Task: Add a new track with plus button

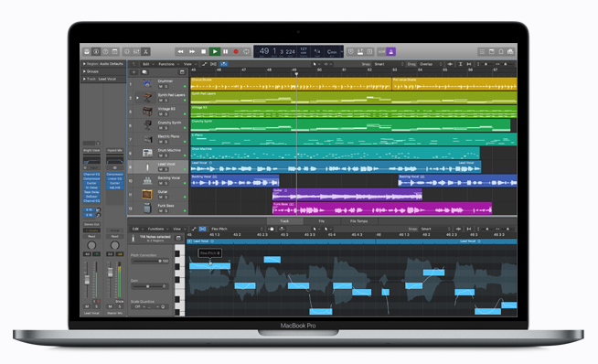Action: (x=133, y=72)
